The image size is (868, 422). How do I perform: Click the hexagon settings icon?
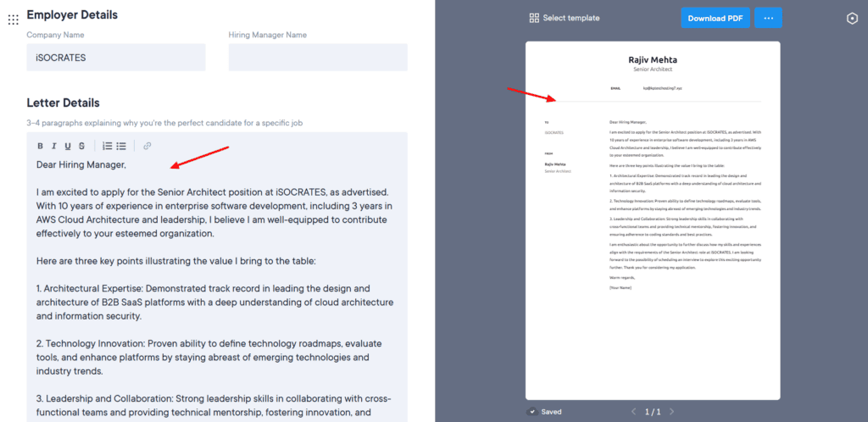point(852,19)
